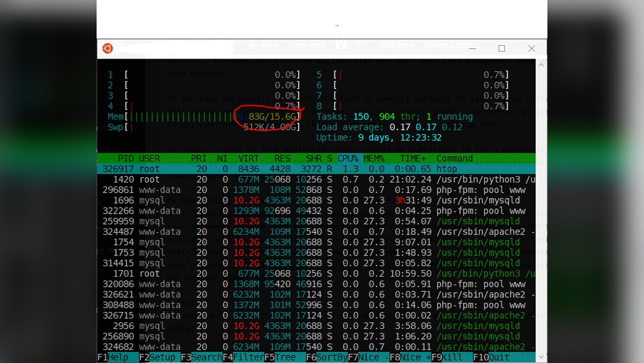Open F6 SortBy menu

pyautogui.click(x=327, y=357)
